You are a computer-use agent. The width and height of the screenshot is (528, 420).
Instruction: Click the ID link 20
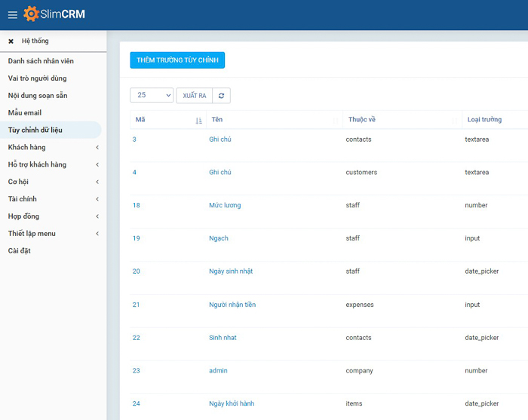[x=136, y=271]
